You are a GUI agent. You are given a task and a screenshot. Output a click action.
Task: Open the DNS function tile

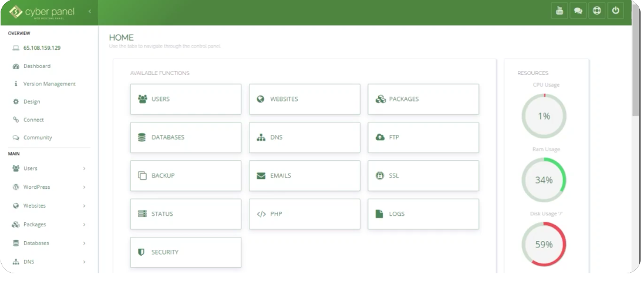pos(304,137)
